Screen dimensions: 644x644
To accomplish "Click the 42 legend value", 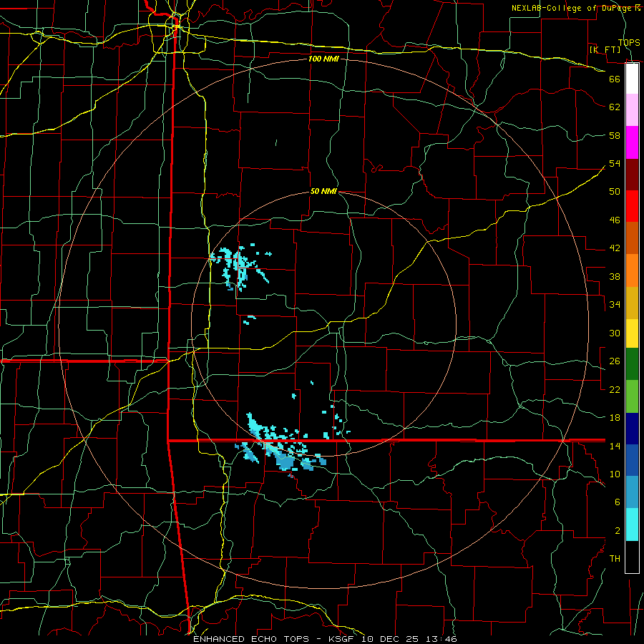I will 615,248.
